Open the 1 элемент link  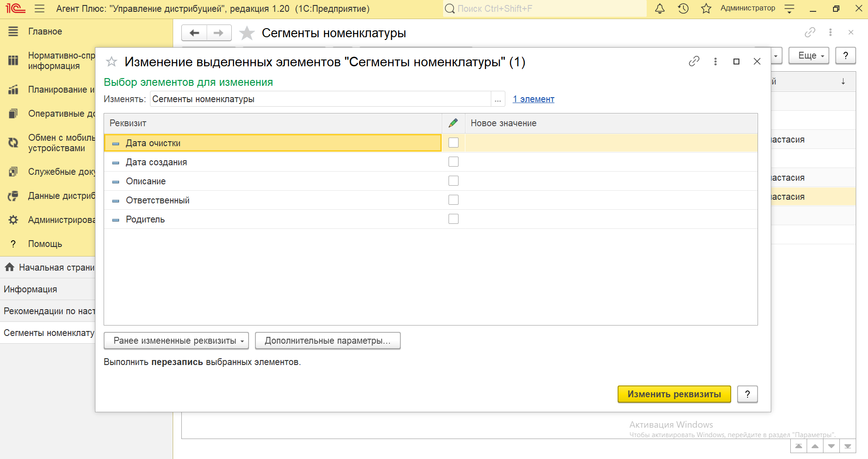(534, 99)
